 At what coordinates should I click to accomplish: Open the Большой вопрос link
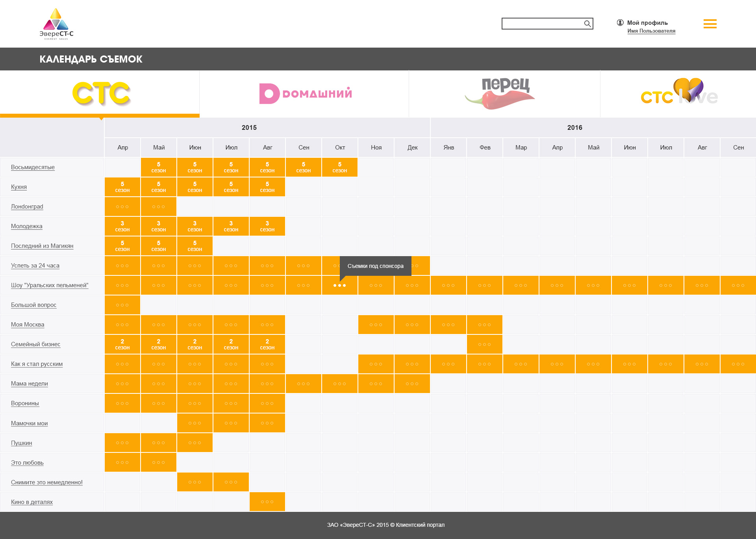(33, 305)
